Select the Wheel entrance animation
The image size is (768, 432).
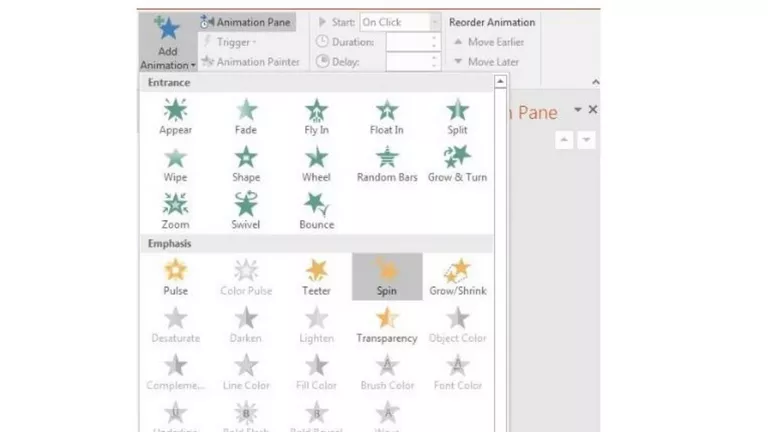(316, 164)
